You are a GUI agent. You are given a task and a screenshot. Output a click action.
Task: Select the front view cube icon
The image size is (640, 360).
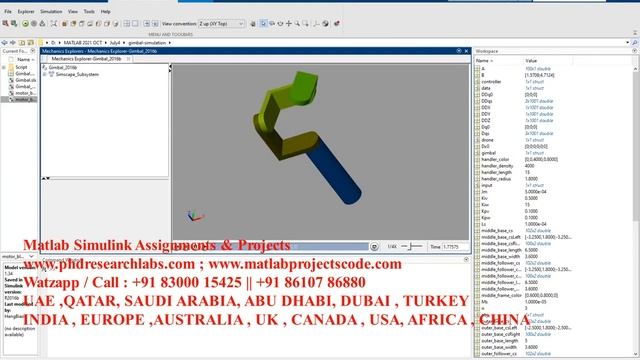click(x=64, y=24)
